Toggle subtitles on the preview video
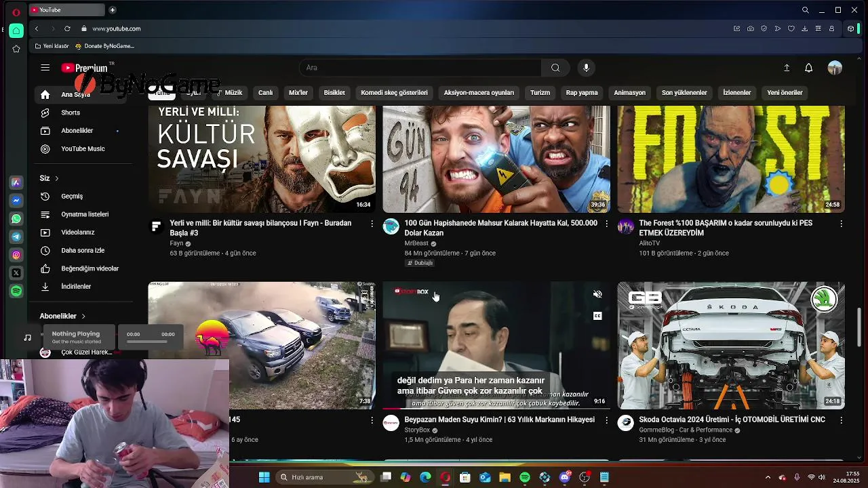Screen dimensions: 868x488 point(597,316)
